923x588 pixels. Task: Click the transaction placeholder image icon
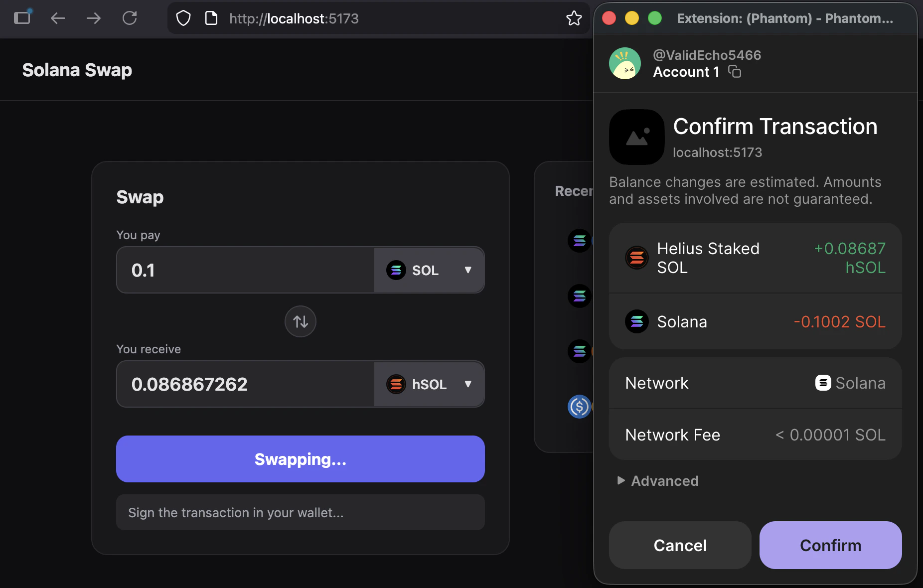(x=636, y=137)
